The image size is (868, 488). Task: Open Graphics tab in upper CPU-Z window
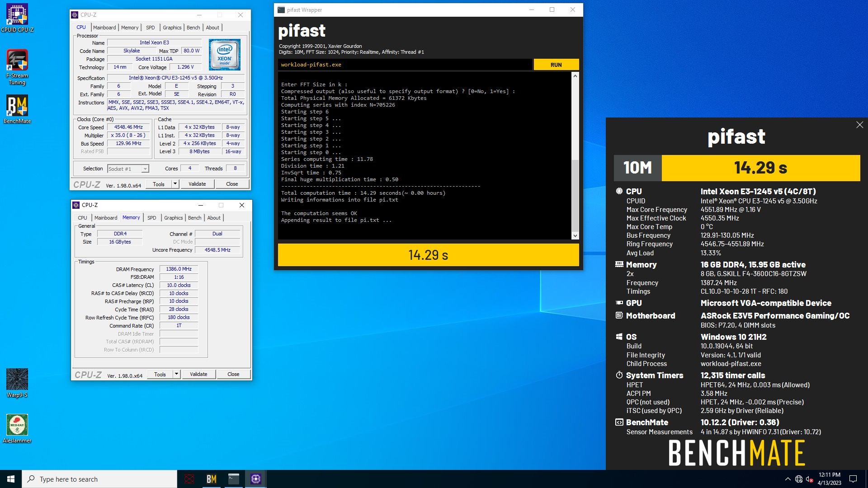tap(172, 28)
